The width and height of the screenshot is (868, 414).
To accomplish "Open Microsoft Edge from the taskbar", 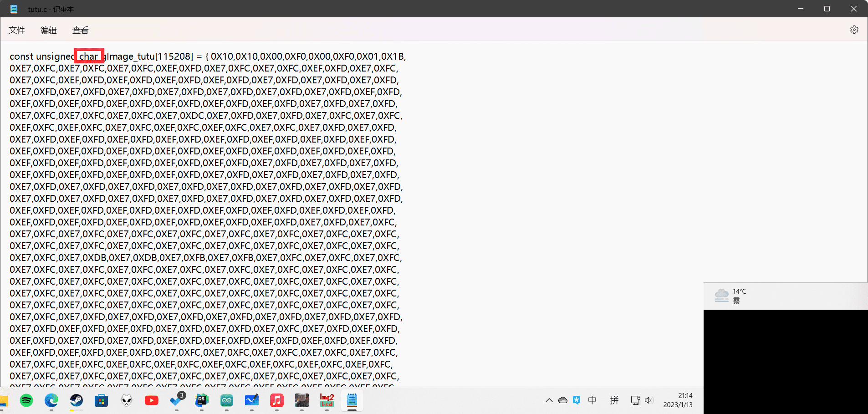I will [51, 400].
